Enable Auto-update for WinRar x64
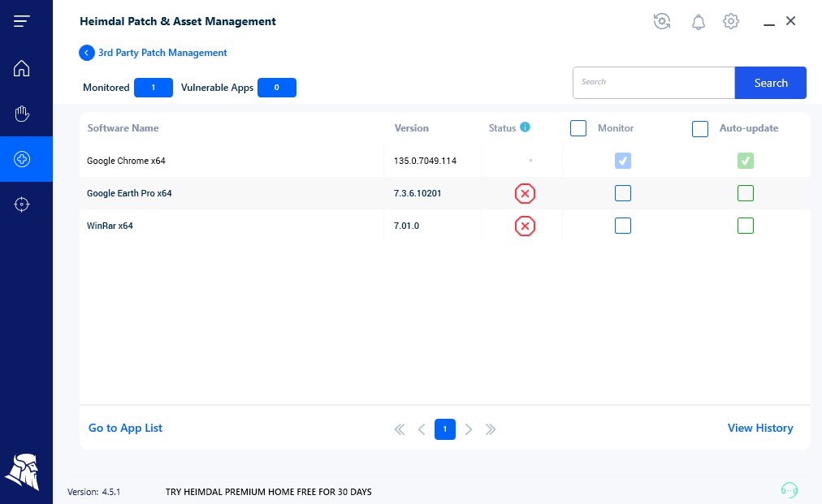822x504 pixels. (x=746, y=226)
